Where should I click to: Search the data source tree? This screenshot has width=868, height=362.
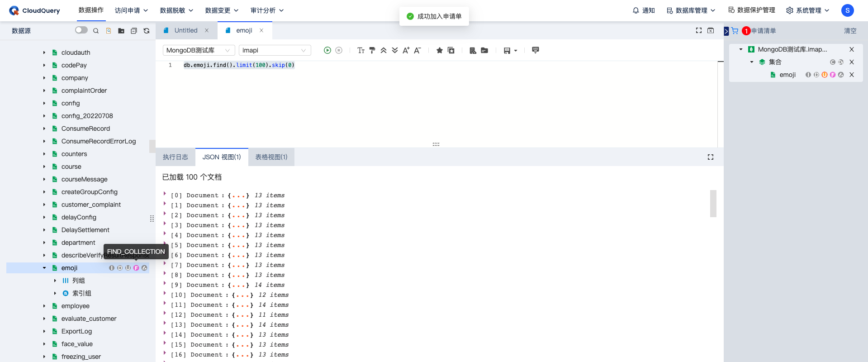[96, 31]
